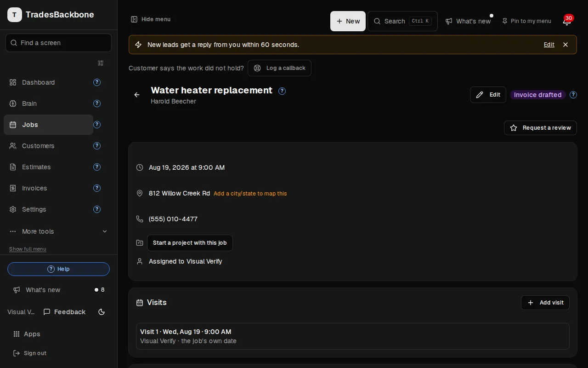Click Add a city/state to map this
588x368 pixels.
click(x=250, y=194)
